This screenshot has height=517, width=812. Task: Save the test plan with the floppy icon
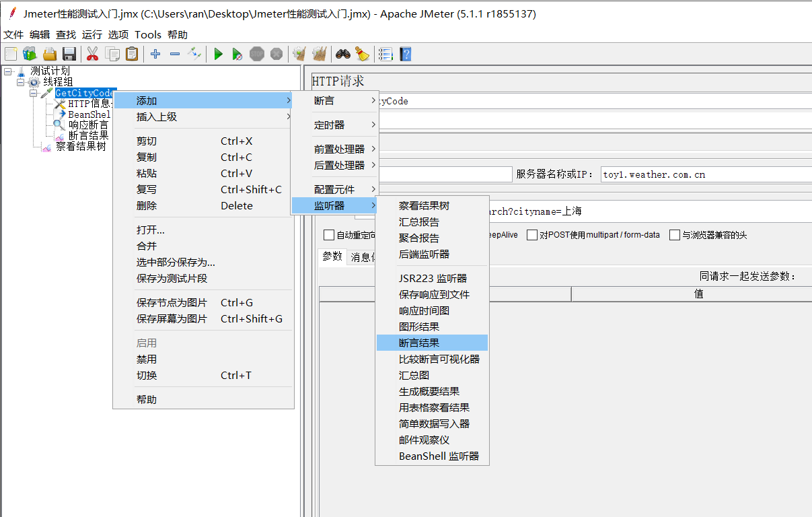pyautogui.click(x=69, y=54)
